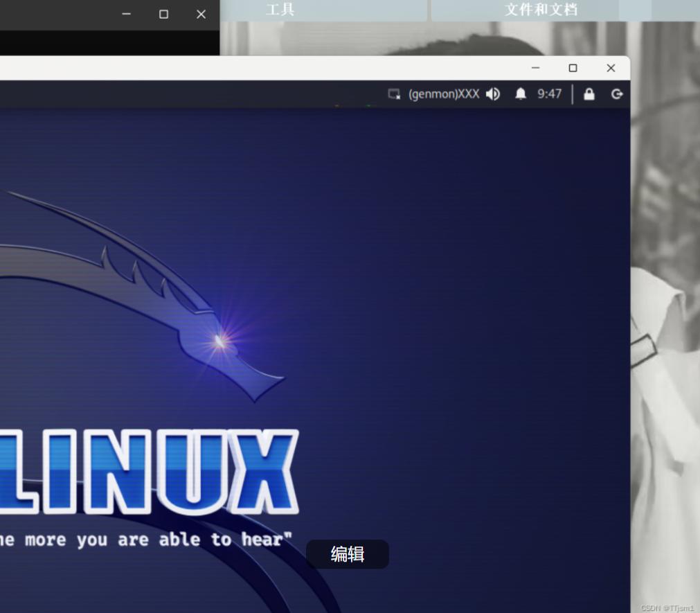Lock the screen with padlock icon
The width and height of the screenshot is (700, 613).
(589, 94)
